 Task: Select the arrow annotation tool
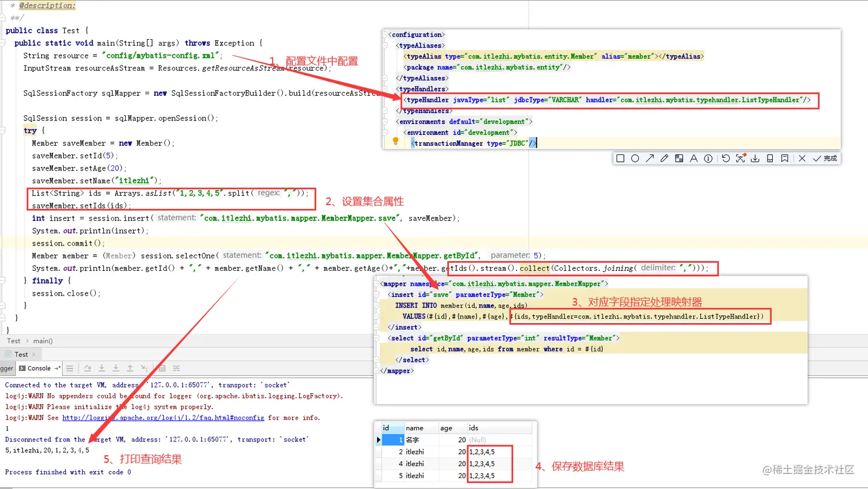point(650,158)
